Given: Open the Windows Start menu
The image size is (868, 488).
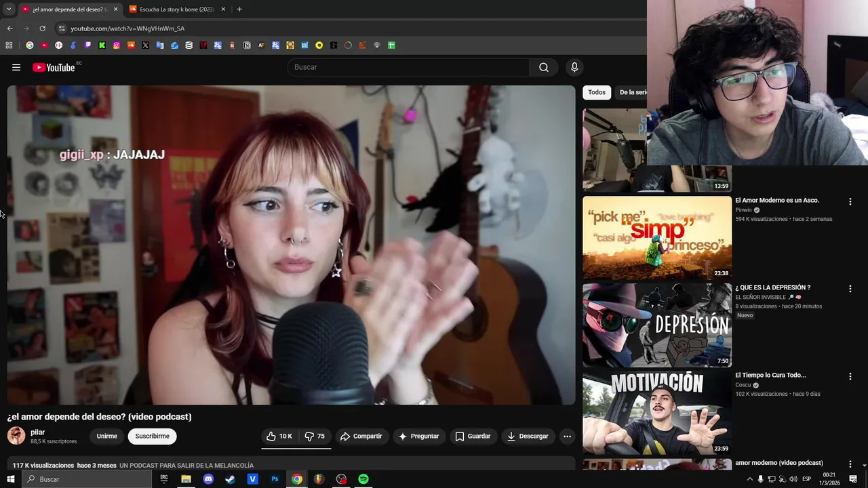Looking at the screenshot, I should (10, 479).
